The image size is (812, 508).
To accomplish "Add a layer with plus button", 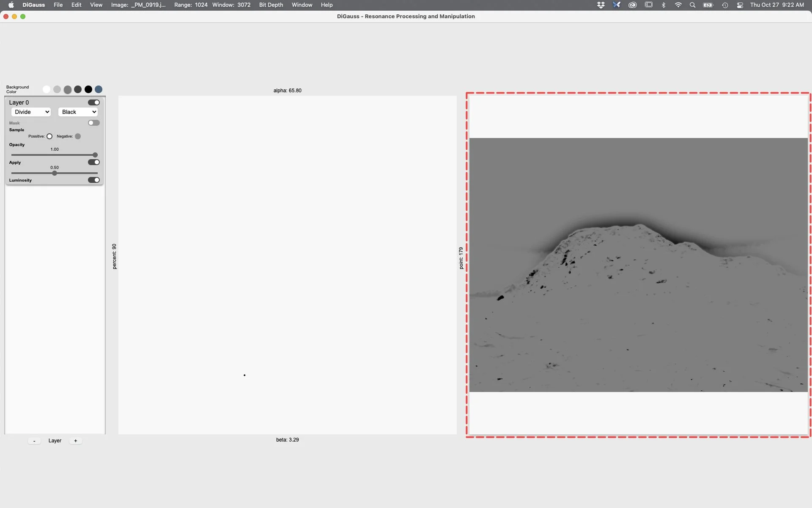I will click(75, 441).
